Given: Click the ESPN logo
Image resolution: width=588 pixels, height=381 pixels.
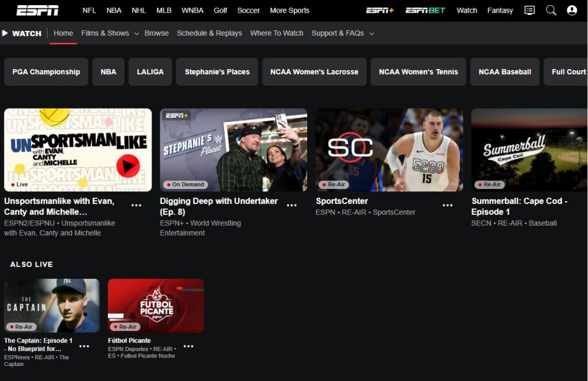Looking at the screenshot, I should pyautogui.click(x=37, y=10).
